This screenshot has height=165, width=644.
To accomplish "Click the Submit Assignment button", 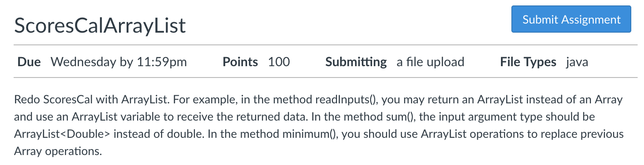I will pos(571,19).
